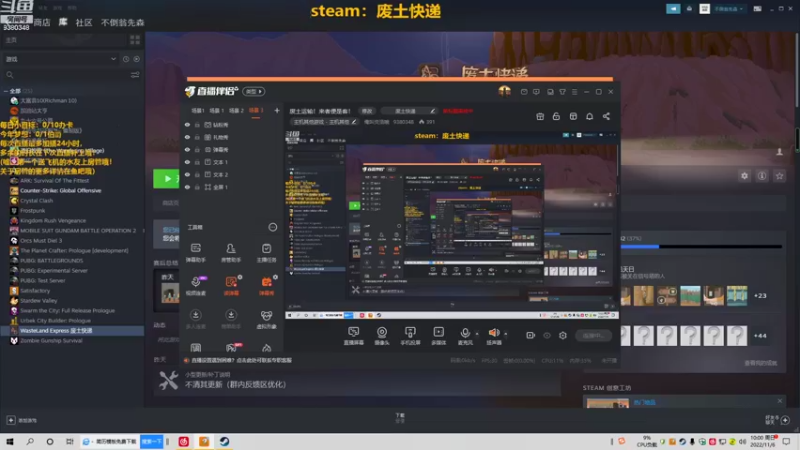Toggle lock on 弹幕库 source
Image resolution: width=800 pixels, height=450 pixels.
[197, 149]
